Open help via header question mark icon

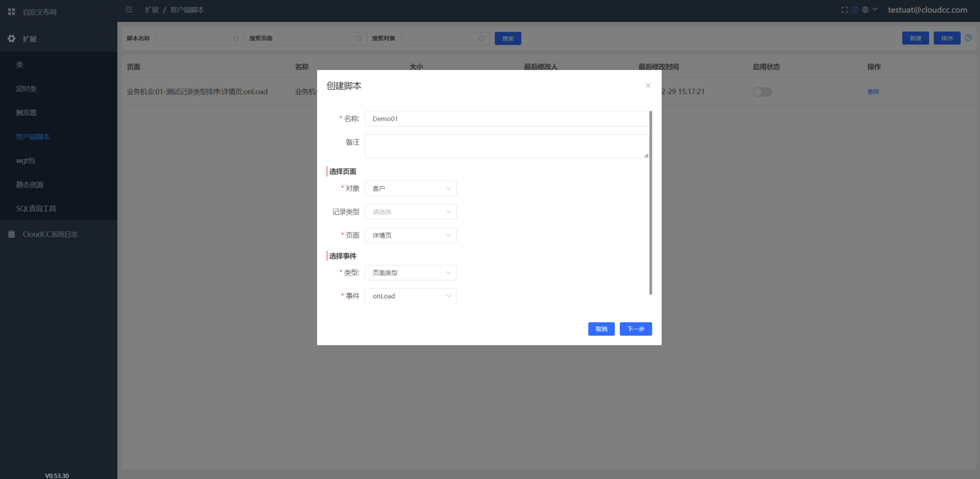click(x=855, y=10)
